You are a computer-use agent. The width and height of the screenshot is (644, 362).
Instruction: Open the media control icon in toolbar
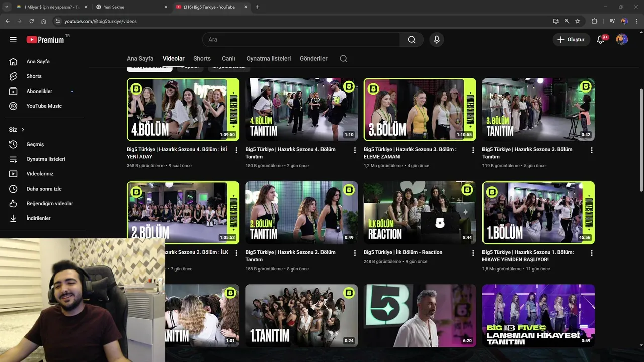pos(612,21)
